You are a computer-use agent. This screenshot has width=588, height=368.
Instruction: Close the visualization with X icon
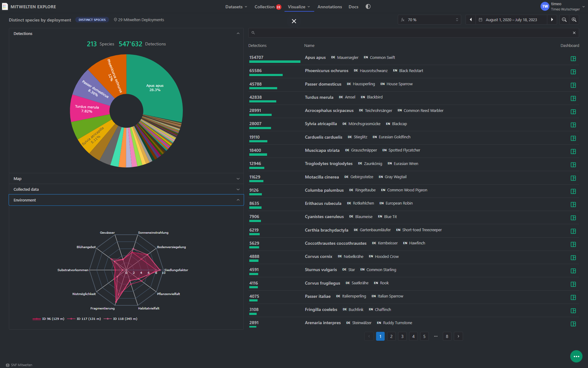point(294,21)
